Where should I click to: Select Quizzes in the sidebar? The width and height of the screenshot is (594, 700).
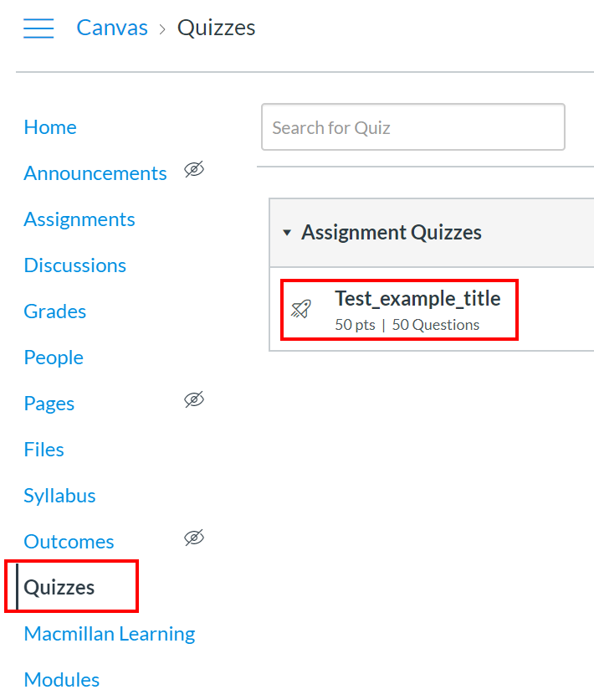[59, 588]
